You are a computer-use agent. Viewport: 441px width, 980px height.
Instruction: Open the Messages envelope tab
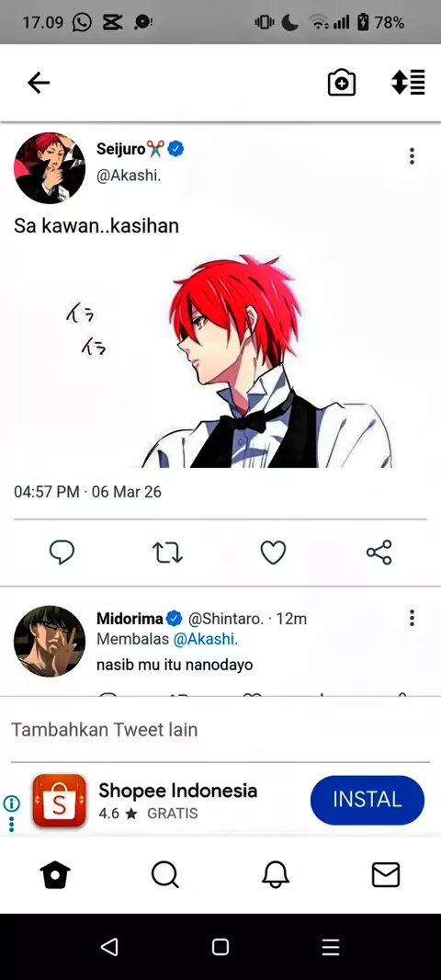pyautogui.click(x=385, y=874)
